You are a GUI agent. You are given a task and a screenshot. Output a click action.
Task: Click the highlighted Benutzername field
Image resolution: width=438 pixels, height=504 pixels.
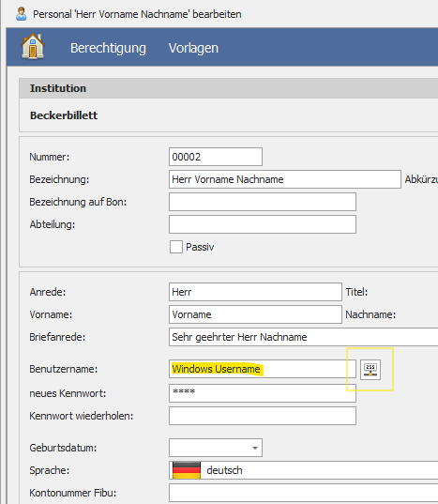pyautogui.click(x=263, y=369)
